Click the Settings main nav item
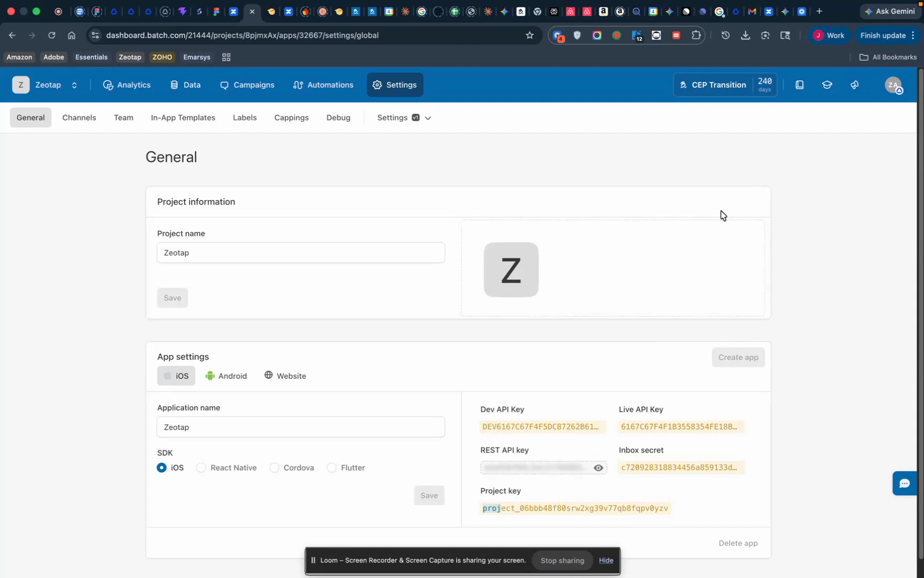The height and width of the screenshot is (578, 924). (395, 85)
